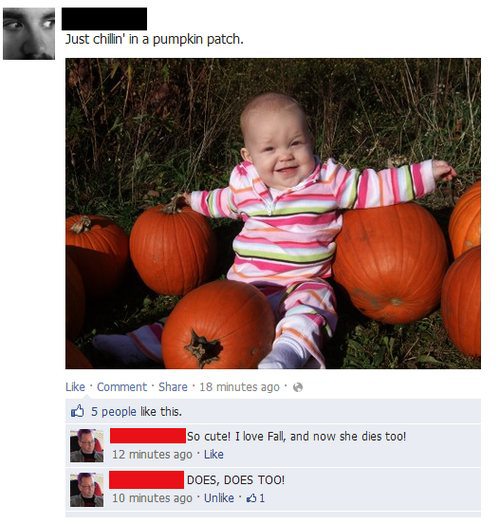Click first commenter's avatar

[x=87, y=445]
